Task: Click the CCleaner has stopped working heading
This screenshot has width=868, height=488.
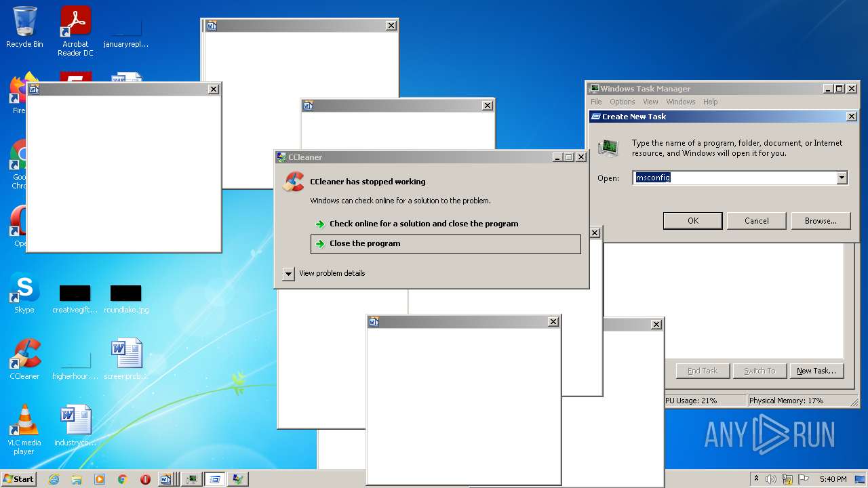Action: (x=368, y=182)
